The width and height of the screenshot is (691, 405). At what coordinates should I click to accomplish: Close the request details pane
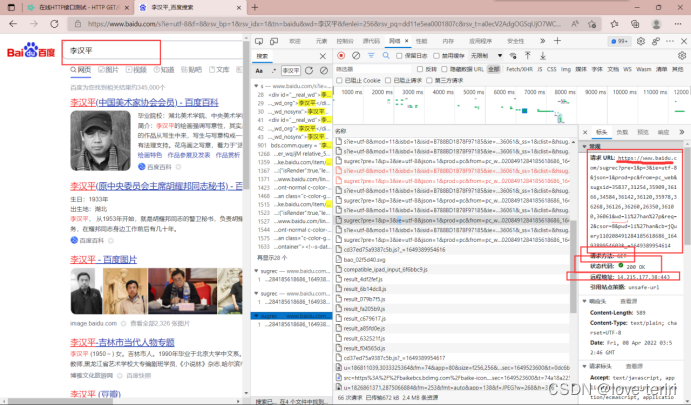point(585,132)
